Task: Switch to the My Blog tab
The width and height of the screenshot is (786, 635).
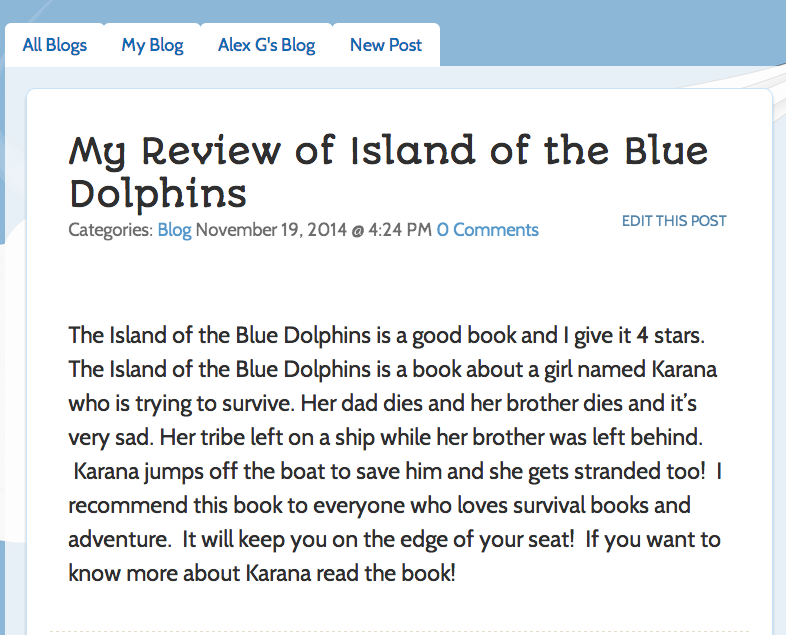Action: pyautogui.click(x=152, y=45)
